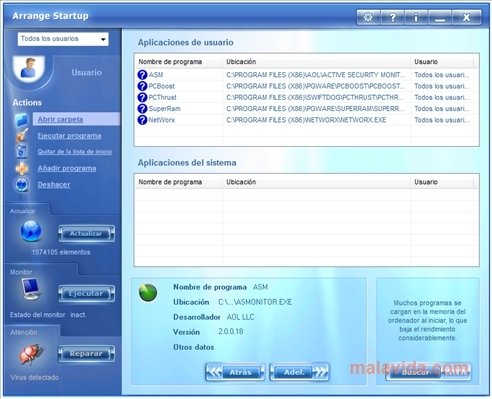Click the Ejecutar programa link

(69, 135)
